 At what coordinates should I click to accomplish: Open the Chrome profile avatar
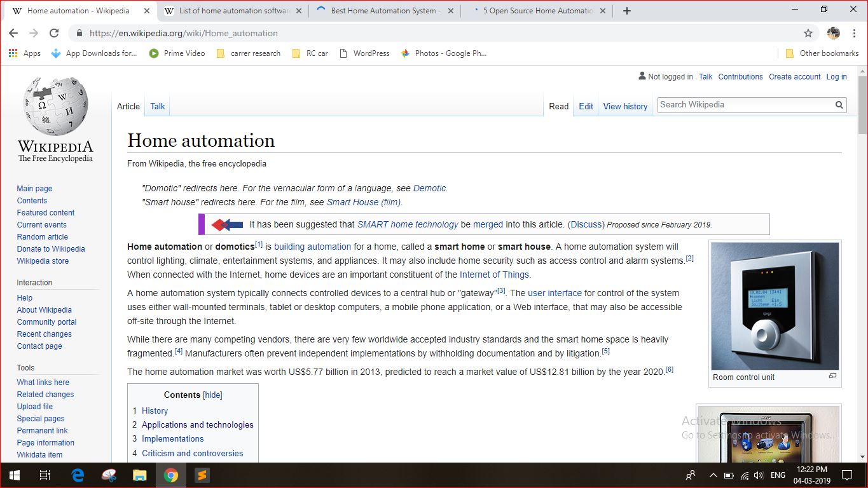(833, 33)
